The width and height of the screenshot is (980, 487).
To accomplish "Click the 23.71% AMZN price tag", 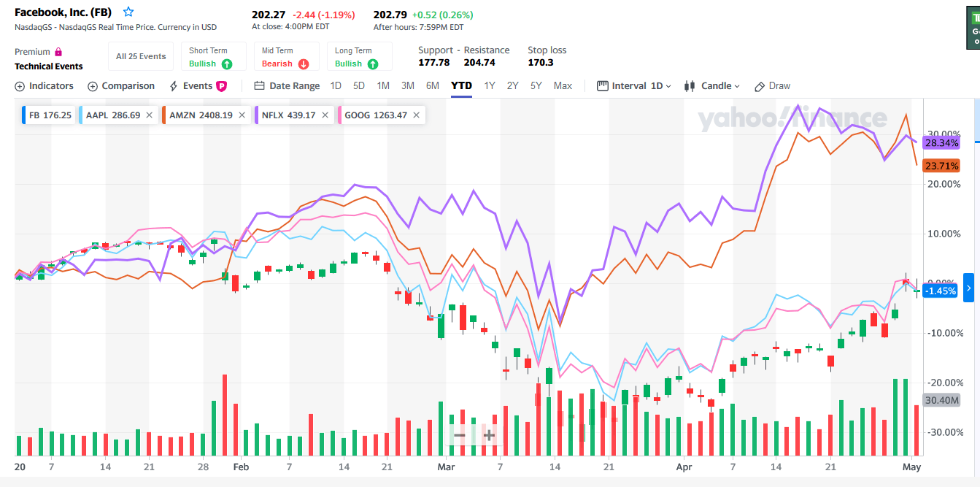I will point(941,166).
